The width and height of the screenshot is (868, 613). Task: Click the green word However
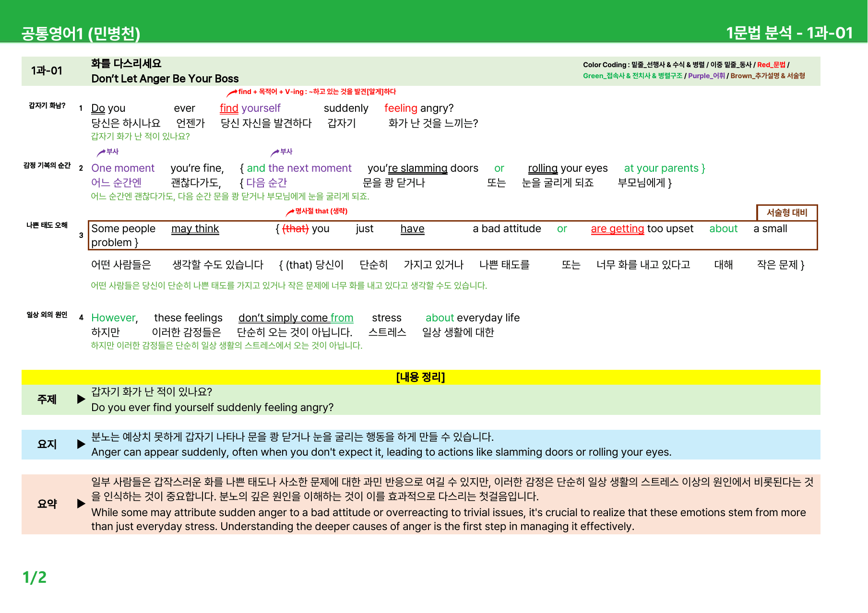coord(113,318)
